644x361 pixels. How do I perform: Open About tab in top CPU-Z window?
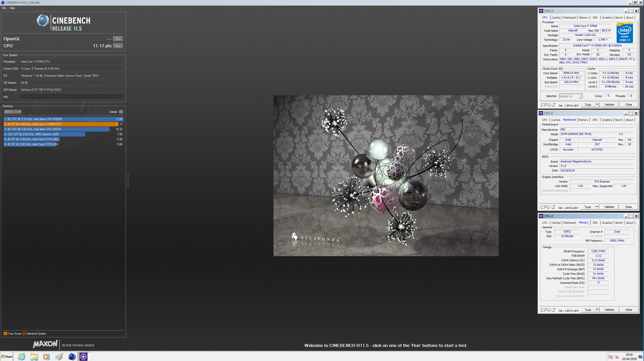click(629, 18)
